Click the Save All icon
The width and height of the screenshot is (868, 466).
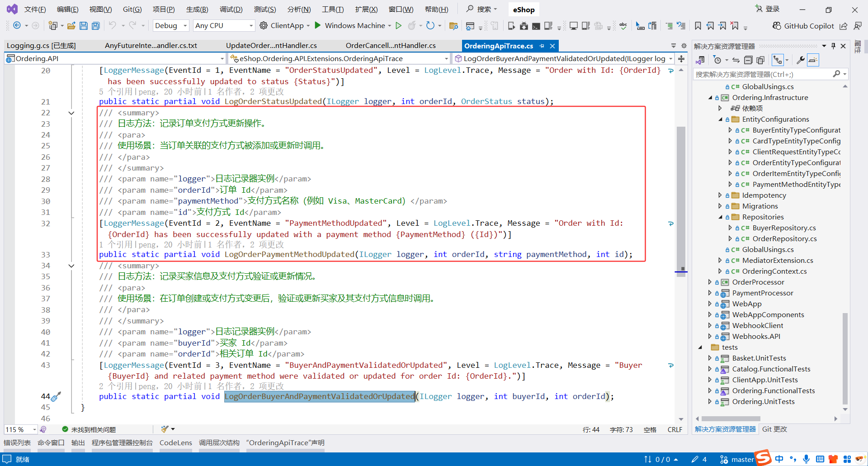click(95, 26)
